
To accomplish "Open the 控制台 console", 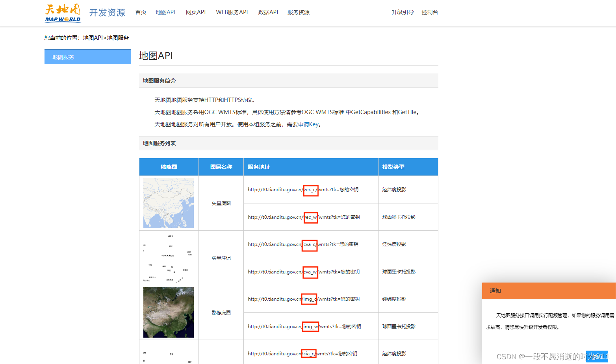I will 430,12.
